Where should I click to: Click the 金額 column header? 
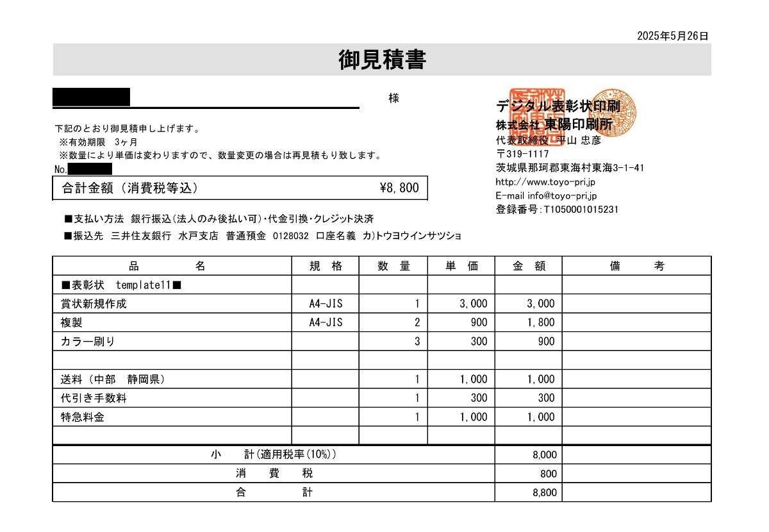pyautogui.click(x=529, y=266)
